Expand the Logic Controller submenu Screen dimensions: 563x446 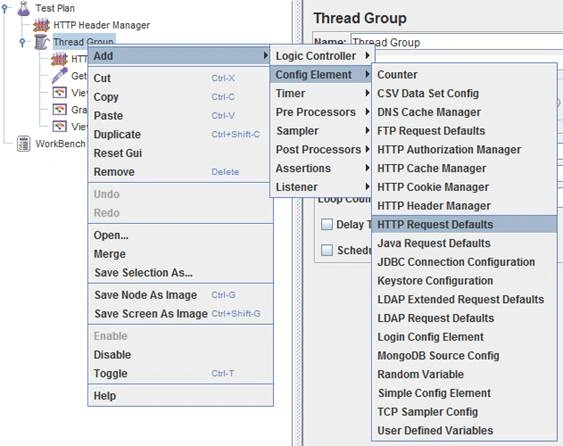[322, 56]
